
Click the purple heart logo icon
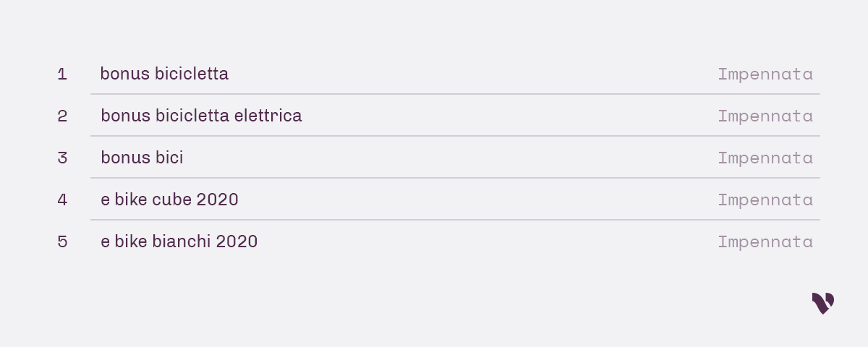point(823,303)
